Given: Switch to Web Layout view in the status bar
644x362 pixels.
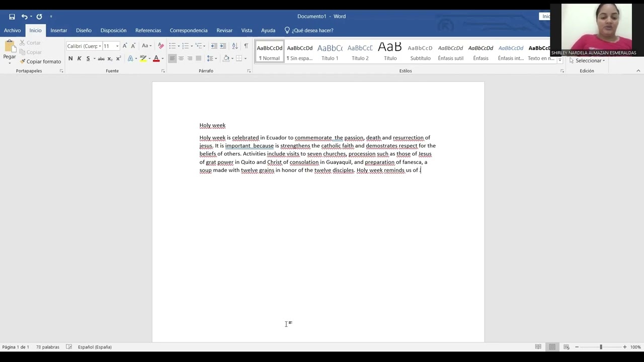Looking at the screenshot, I should [567, 347].
